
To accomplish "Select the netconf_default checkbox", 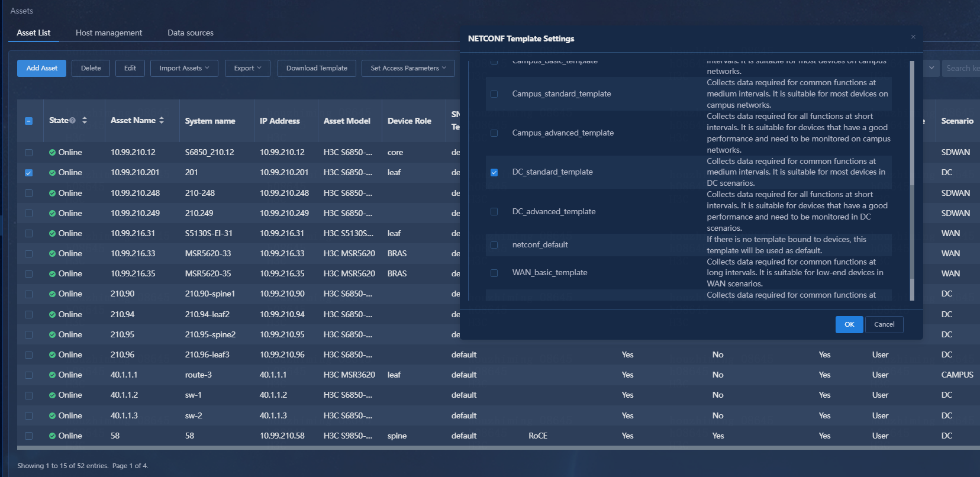I will pyautogui.click(x=494, y=245).
